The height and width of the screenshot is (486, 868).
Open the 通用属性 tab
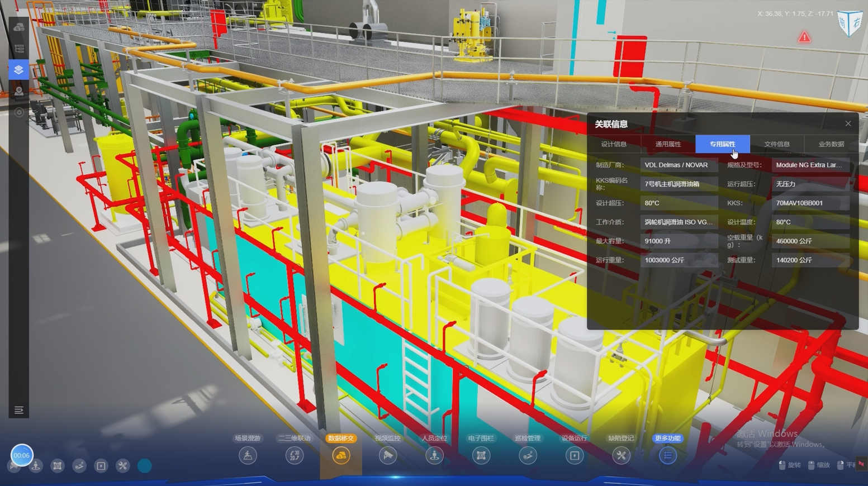point(668,144)
